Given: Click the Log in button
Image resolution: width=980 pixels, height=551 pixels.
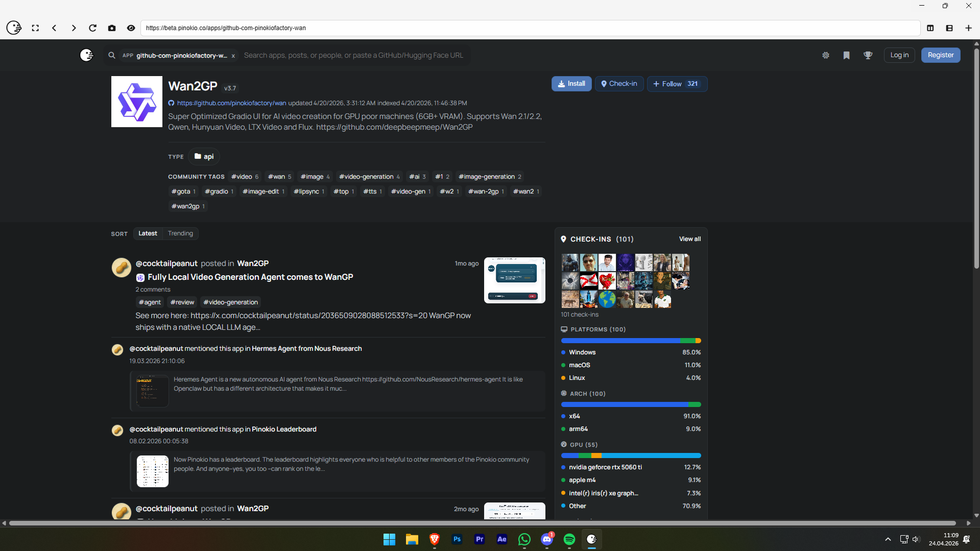Looking at the screenshot, I should tap(899, 55).
